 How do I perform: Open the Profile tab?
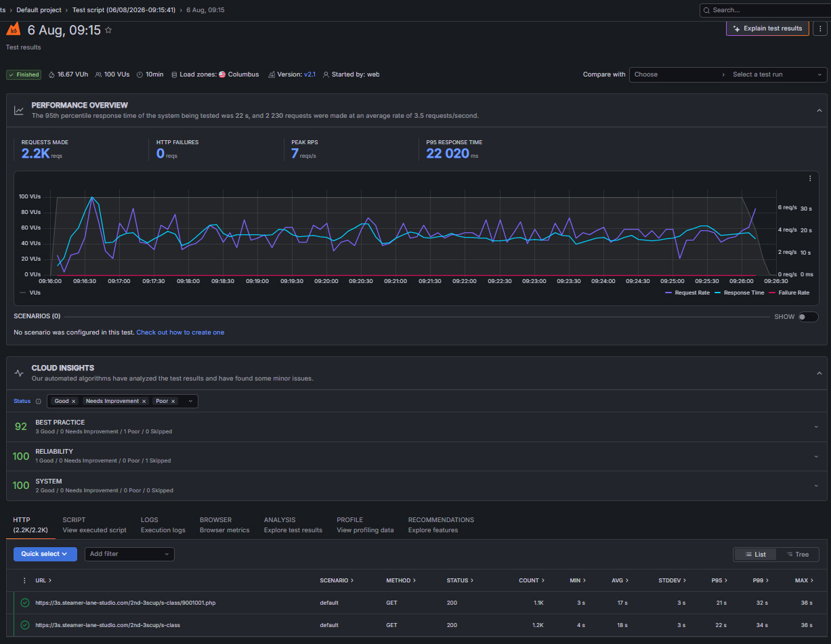365,525
